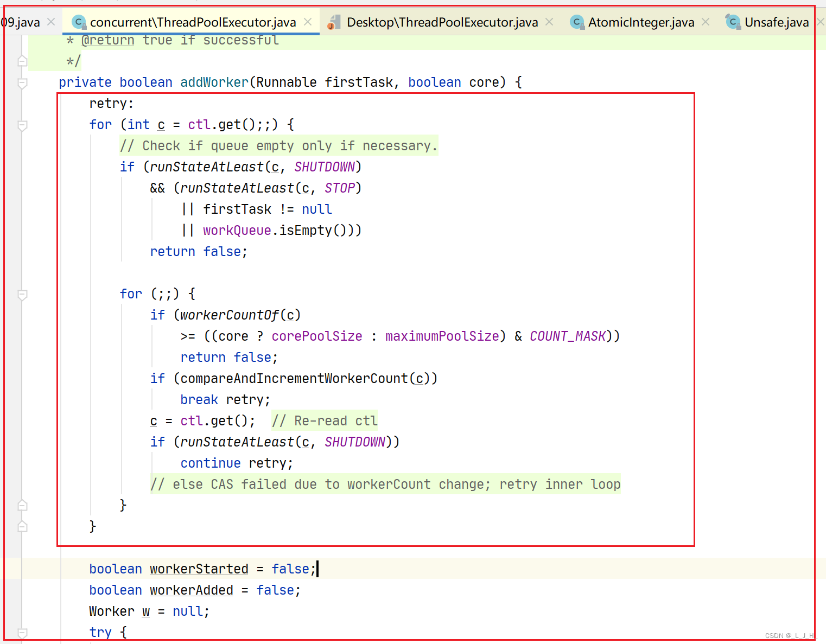The height and width of the screenshot is (644, 826).
Task: Click the addWorker method name
Action: pyautogui.click(x=214, y=82)
